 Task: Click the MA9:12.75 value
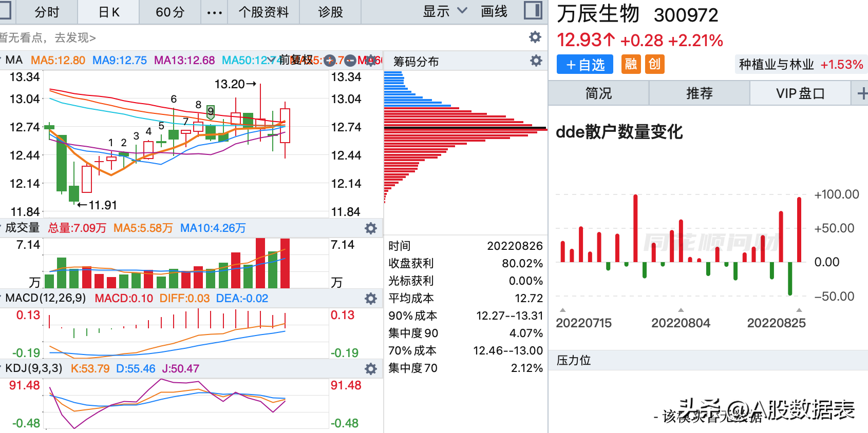[120, 60]
